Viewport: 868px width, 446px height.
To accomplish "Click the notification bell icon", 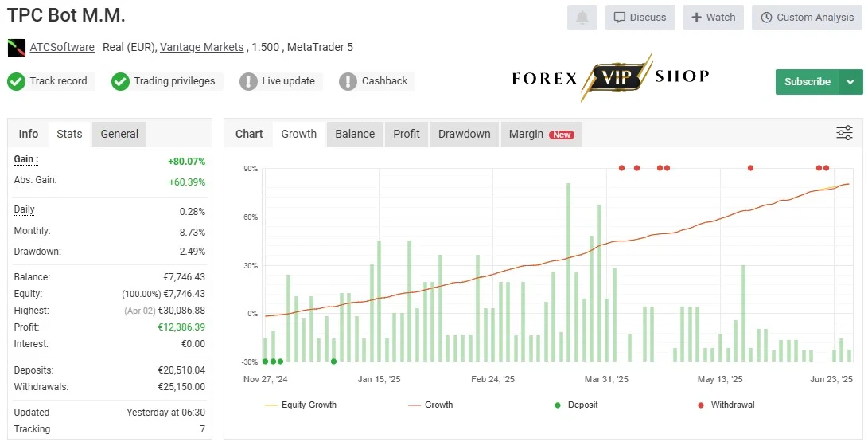I will (582, 18).
